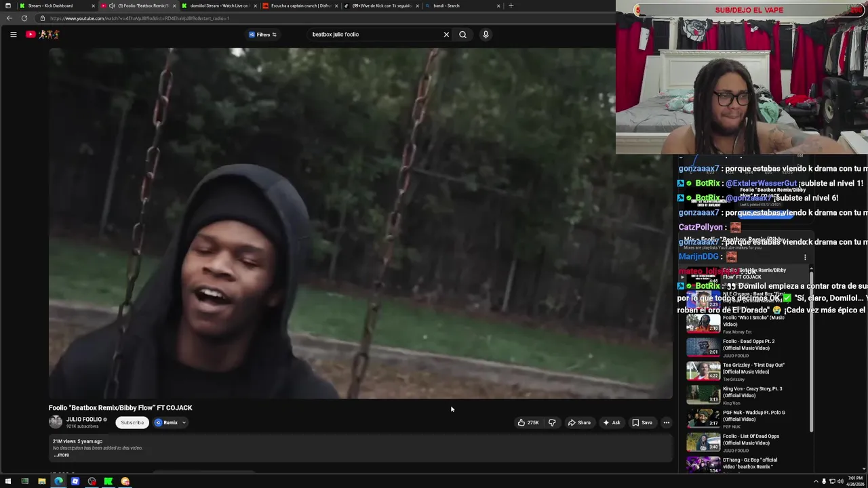868x488 pixels.
Task: Open the JULIO FOOLIO channel avatar
Action: click(x=56, y=422)
